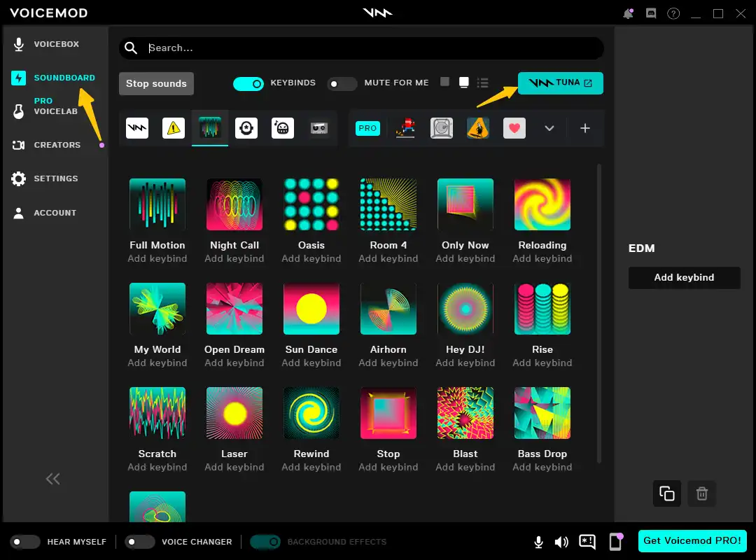Toggle the Keybinds switch

[248, 84]
